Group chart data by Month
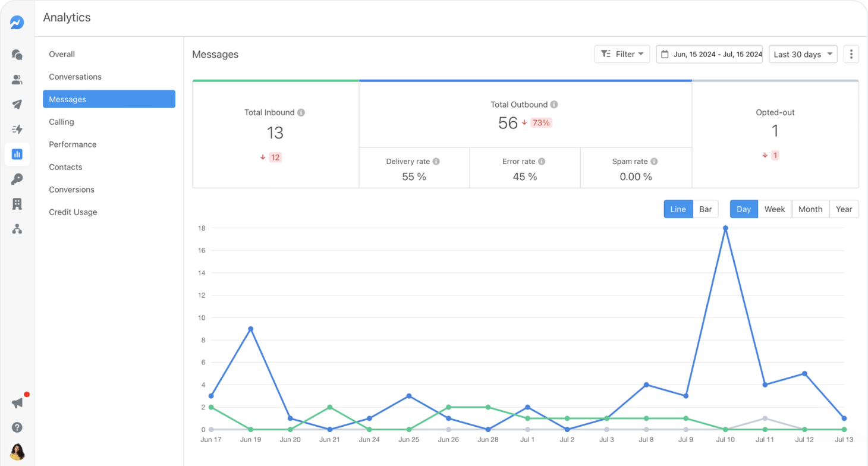The image size is (868, 466). (810, 209)
